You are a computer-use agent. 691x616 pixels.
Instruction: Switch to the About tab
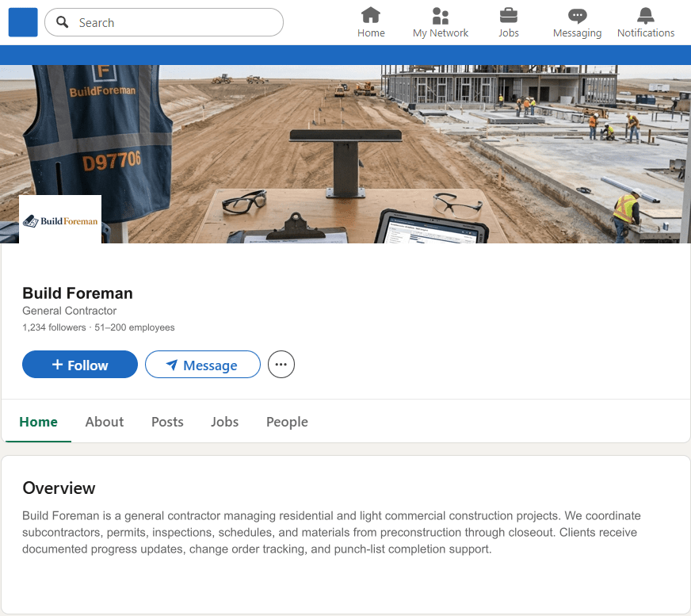[104, 422]
